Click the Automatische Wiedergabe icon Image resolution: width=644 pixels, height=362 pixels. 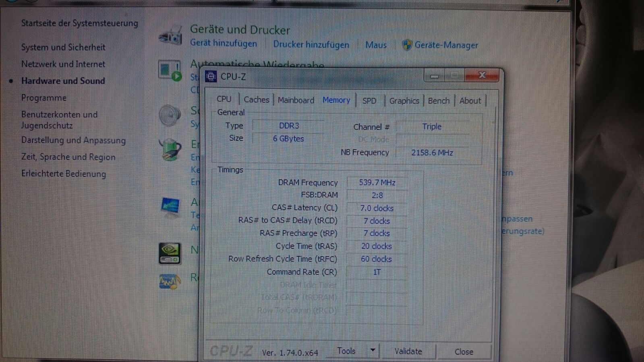(170, 70)
